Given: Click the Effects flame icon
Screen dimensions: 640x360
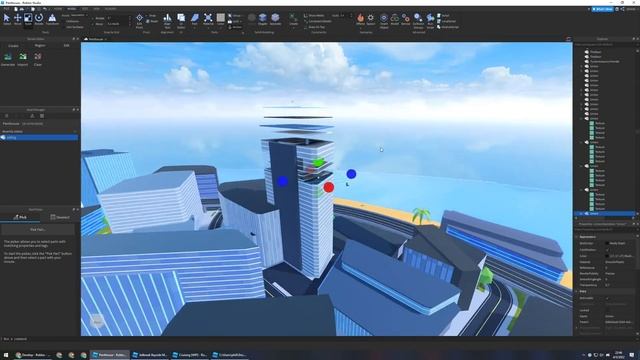Looking at the screenshot, I should pyautogui.click(x=360, y=19).
